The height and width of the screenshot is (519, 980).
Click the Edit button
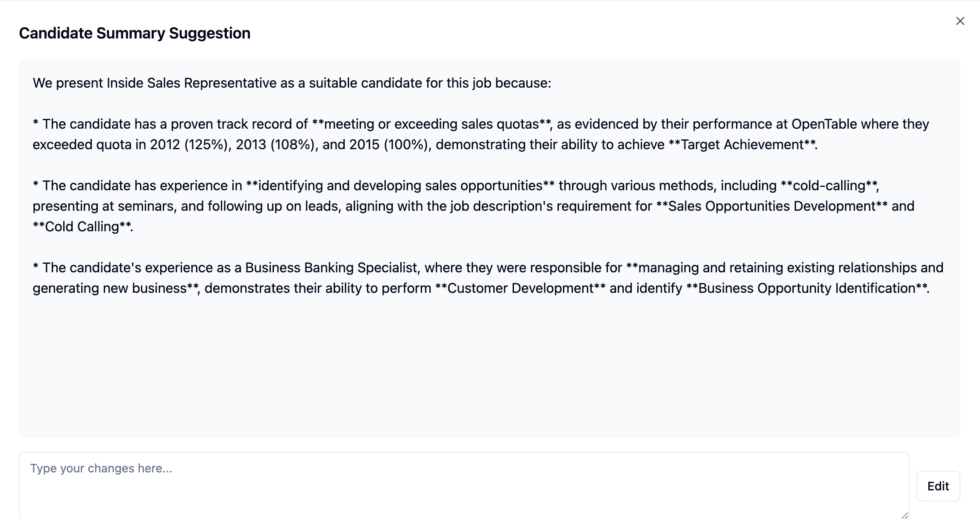point(938,486)
